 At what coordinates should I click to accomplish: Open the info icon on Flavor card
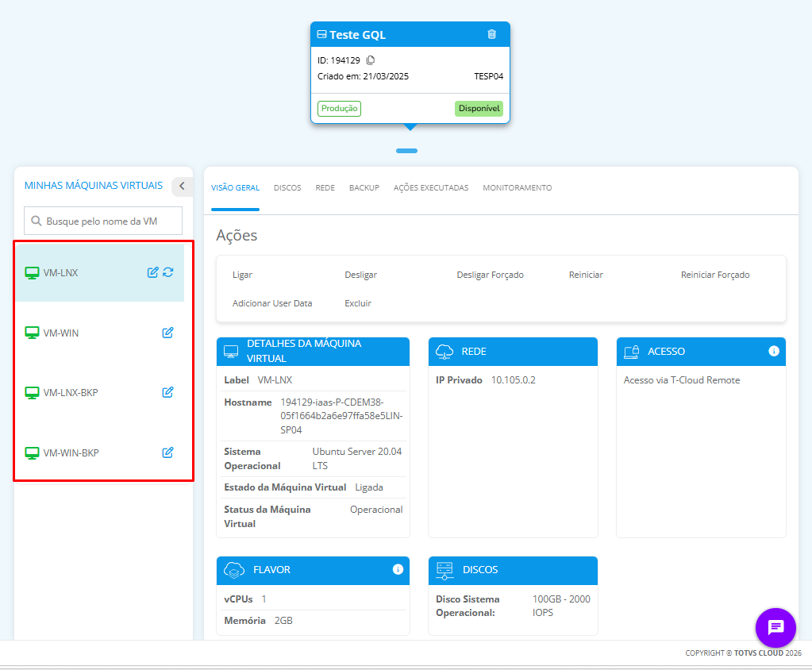coord(398,569)
